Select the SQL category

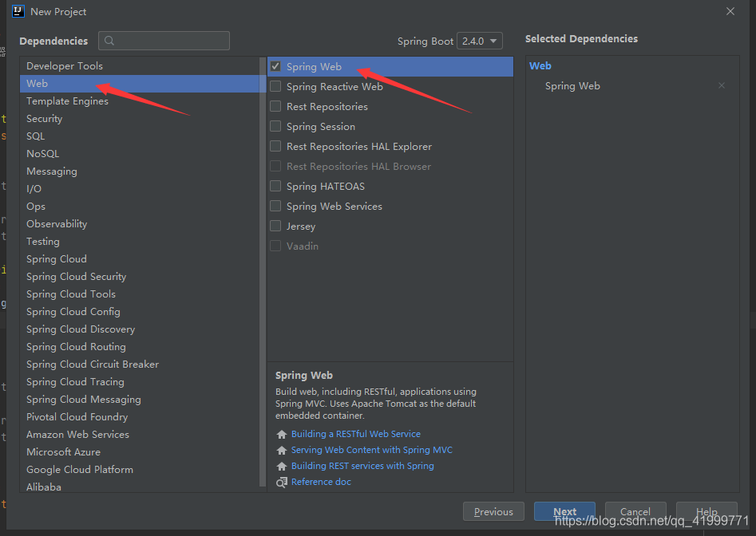(140, 136)
